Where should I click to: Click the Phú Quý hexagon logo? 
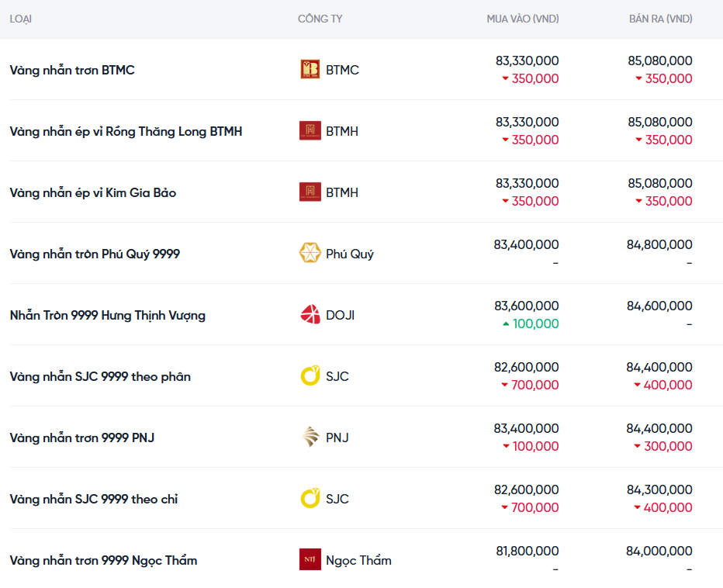click(310, 253)
